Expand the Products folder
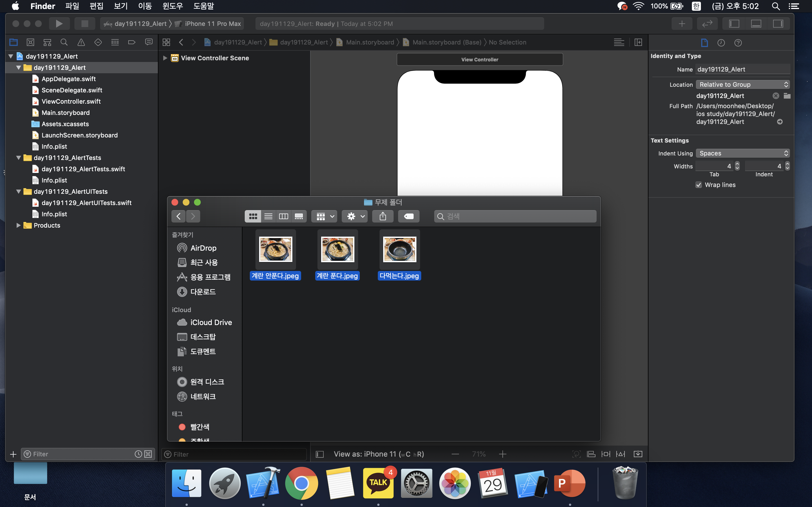 coord(18,225)
